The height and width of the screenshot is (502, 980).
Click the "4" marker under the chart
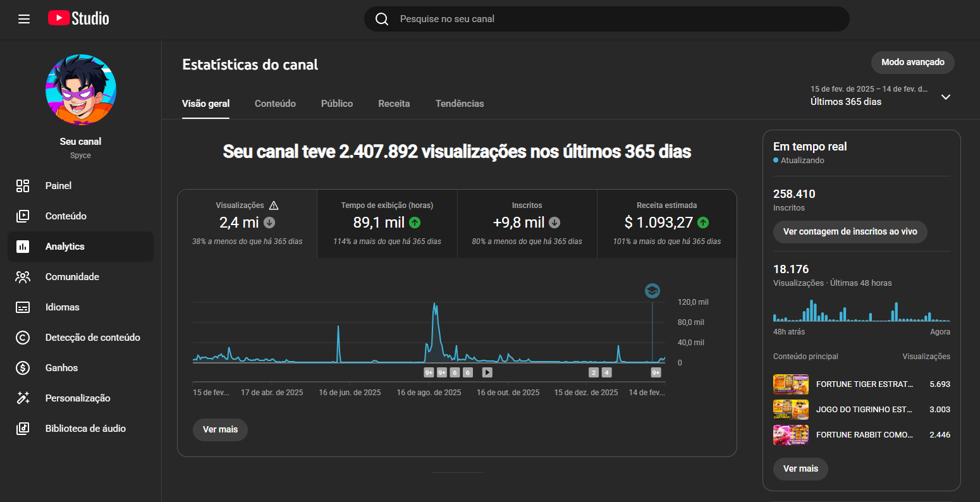[x=607, y=372]
